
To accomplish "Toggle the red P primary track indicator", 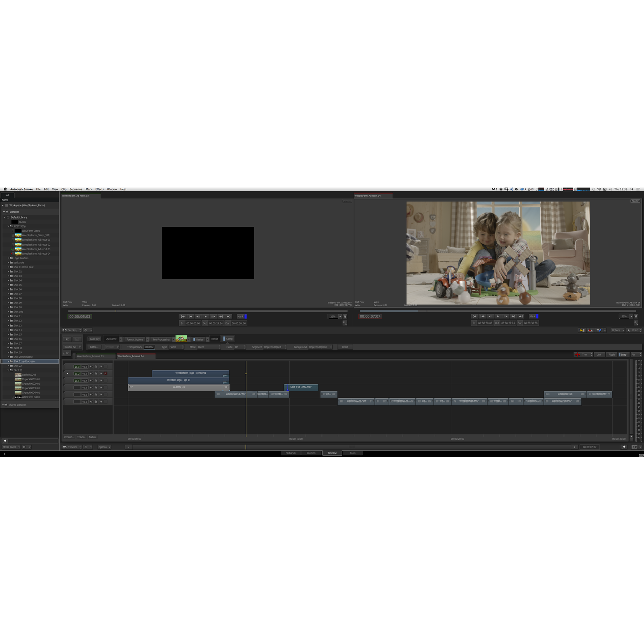I will coord(105,374).
